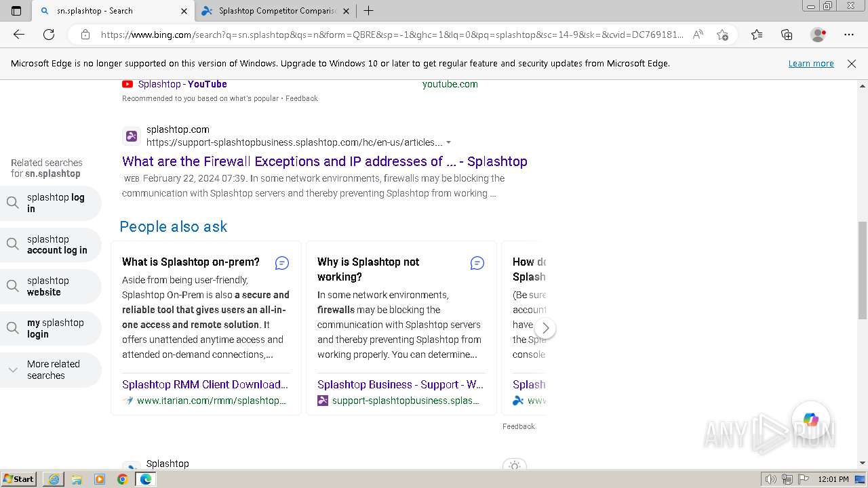Image resolution: width=868 pixels, height=488 pixels.
Task: Go back to previous page
Action: coord(19,35)
